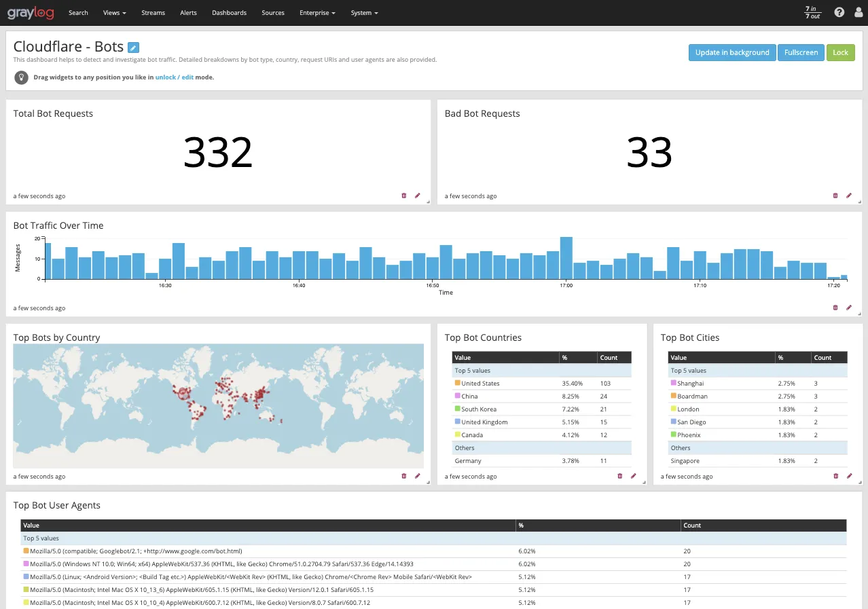The image size is (868, 609).
Task: Open the help question mark icon
Action: (x=839, y=12)
